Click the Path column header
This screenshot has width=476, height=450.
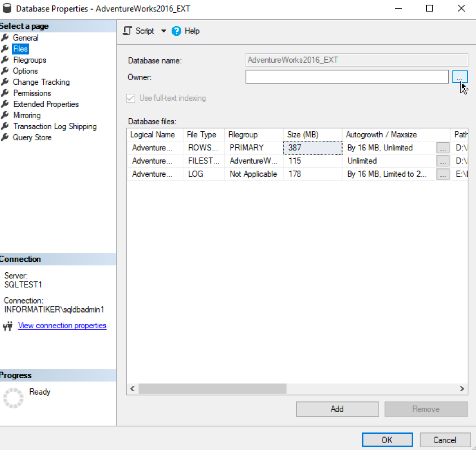tap(459, 135)
